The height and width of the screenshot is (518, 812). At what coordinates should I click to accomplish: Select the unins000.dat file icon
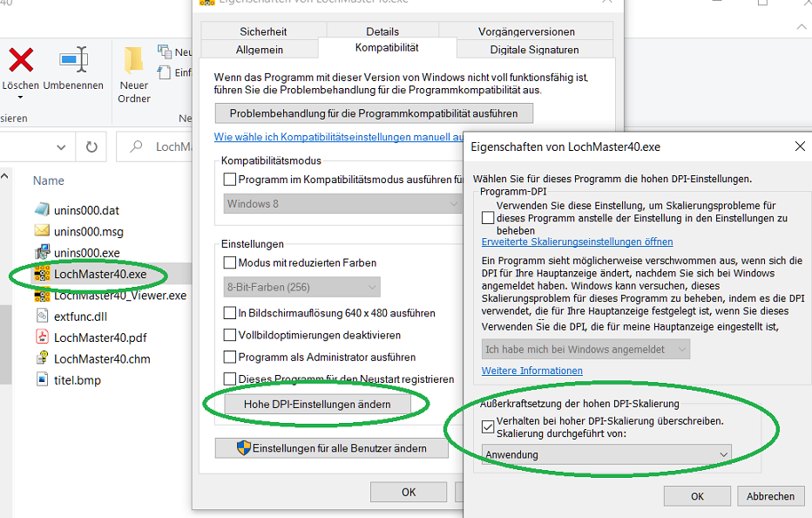point(42,209)
